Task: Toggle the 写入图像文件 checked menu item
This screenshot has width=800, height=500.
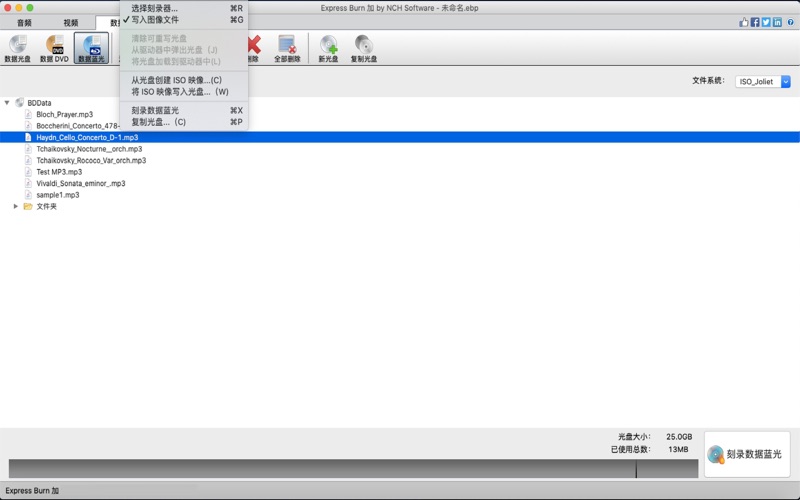Action: 184,20
